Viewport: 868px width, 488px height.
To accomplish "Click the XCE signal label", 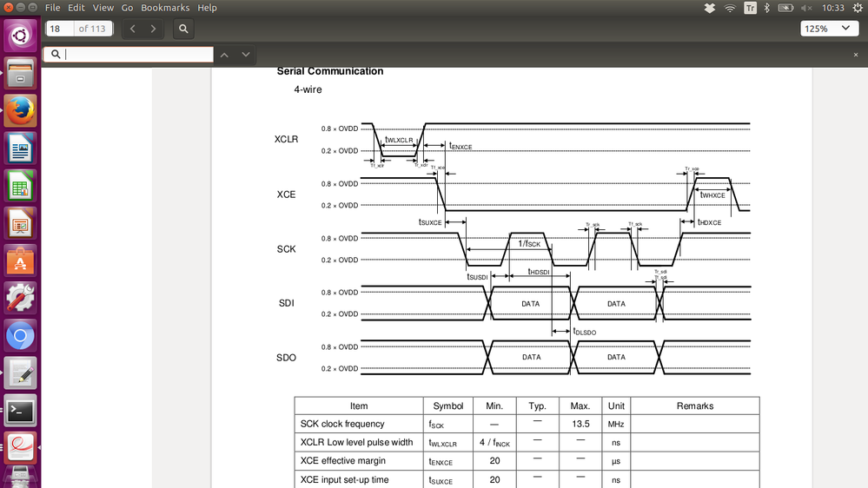I will (x=286, y=195).
